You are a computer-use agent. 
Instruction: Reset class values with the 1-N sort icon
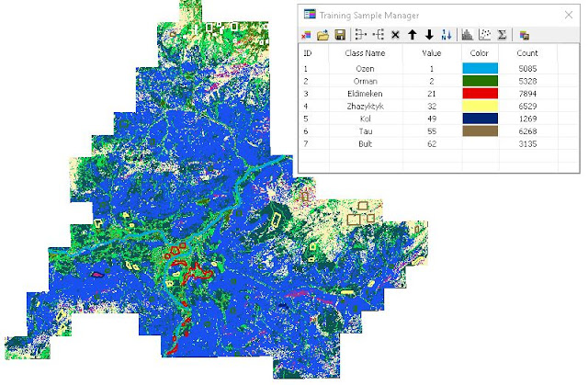447,35
